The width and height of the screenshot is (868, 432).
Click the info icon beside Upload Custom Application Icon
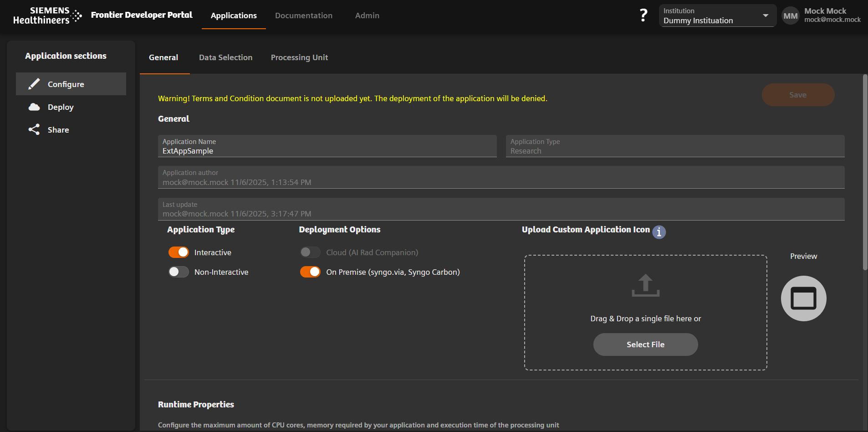659,232
